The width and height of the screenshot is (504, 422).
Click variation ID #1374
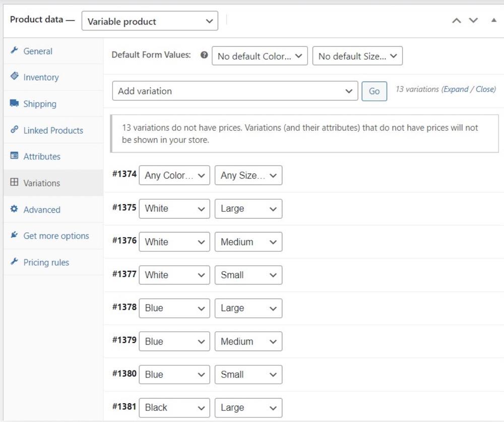click(x=124, y=174)
